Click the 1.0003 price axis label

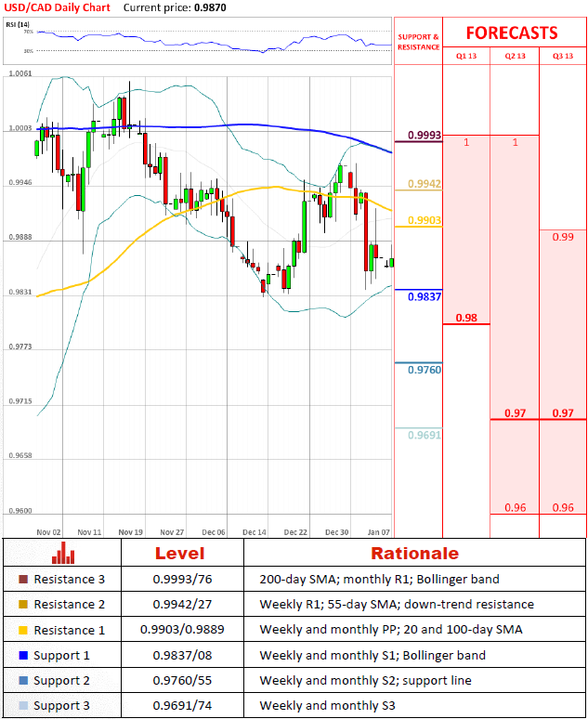click(20, 128)
